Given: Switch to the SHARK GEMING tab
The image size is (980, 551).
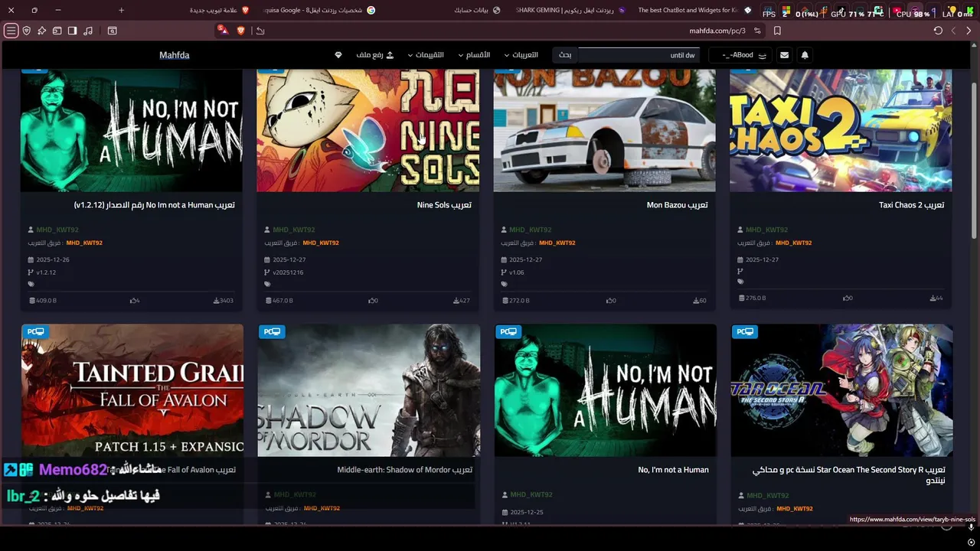Looking at the screenshot, I should (x=570, y=10).
